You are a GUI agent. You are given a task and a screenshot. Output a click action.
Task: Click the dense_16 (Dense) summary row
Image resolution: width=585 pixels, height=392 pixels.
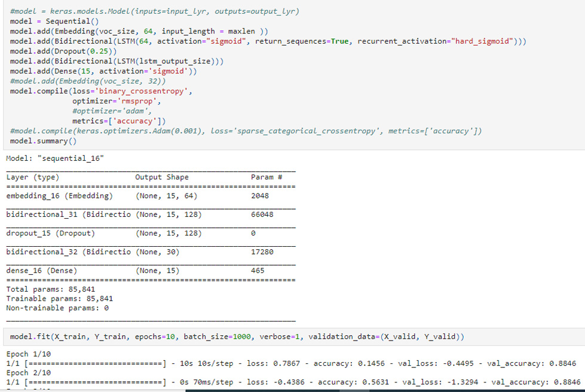[x=42, y=271]
